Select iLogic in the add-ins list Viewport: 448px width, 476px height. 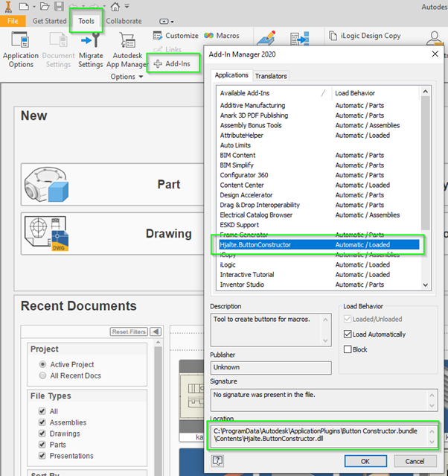(228, 264)
